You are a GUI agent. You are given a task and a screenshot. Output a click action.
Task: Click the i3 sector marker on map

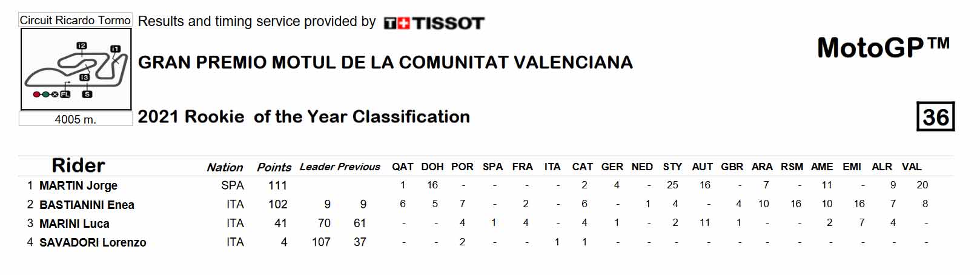[84, 78]
